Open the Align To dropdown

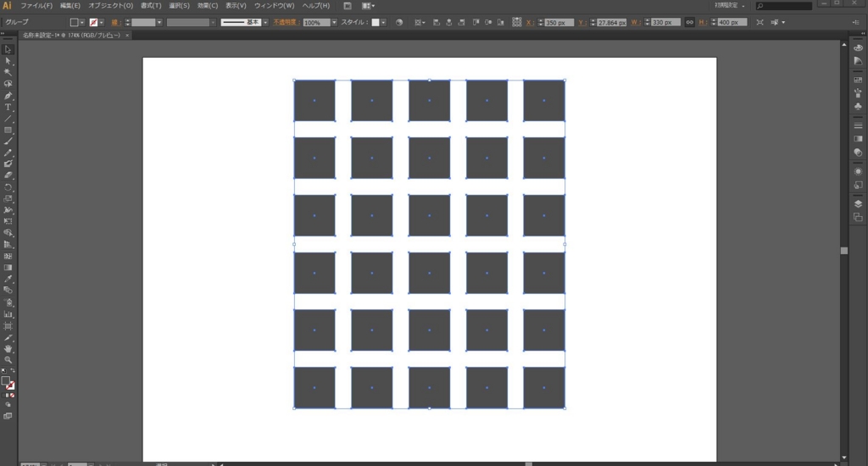coord(420,23)
